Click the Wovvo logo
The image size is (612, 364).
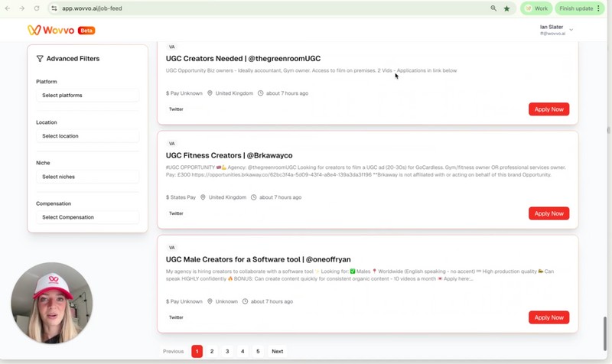click(50, 30)
